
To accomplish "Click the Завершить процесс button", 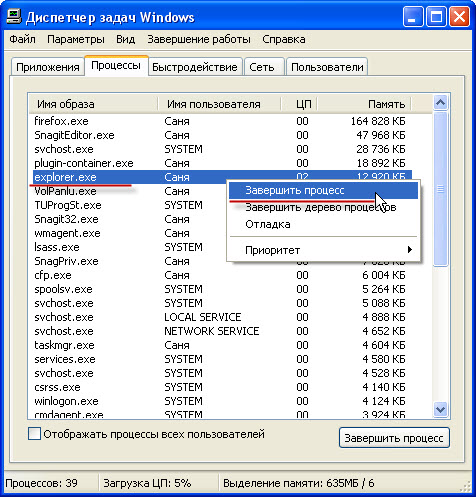I will (394, 438).
